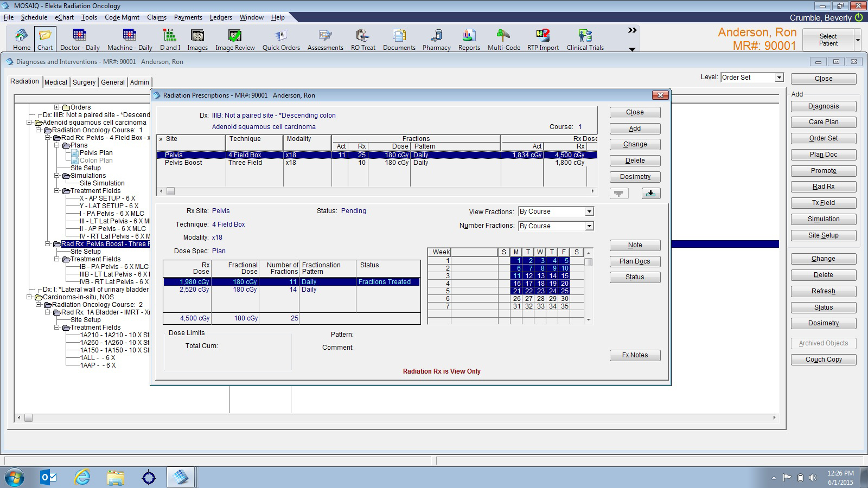This screenshot has width=868, height=488.
Task: Open Reports toolbar icon
Action: [x=469, y=40]
